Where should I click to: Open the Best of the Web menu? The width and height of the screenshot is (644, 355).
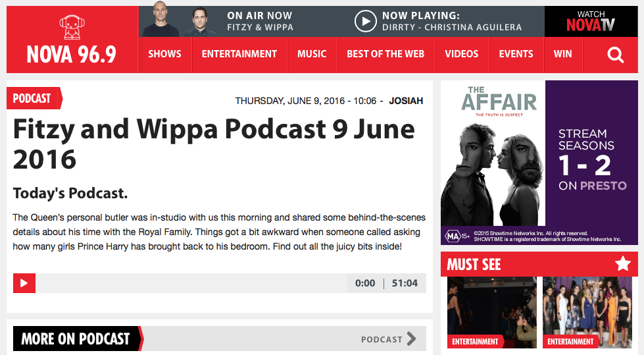click(x=385, y=54)
